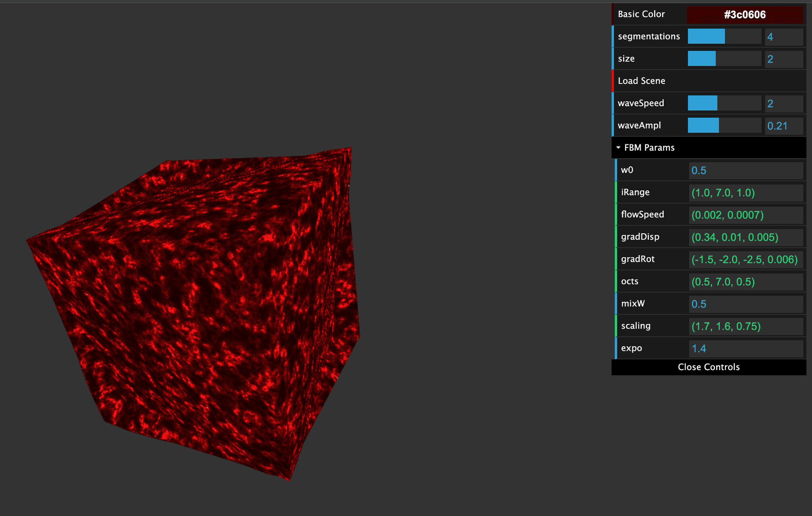
Task: Adjust the waveAmpl slider
Action: (x=725, y=126)
